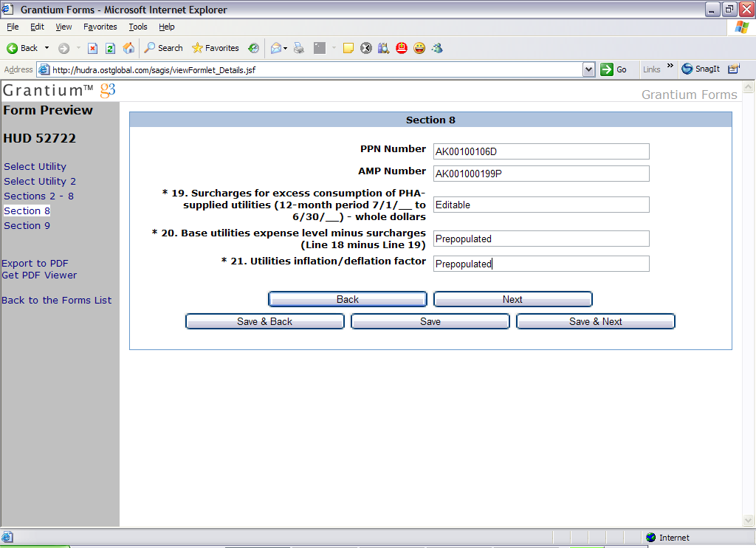The image size is (756, 548).
Task: Click the Next form button
Action: pyautogui.click(x=512, y=299)
